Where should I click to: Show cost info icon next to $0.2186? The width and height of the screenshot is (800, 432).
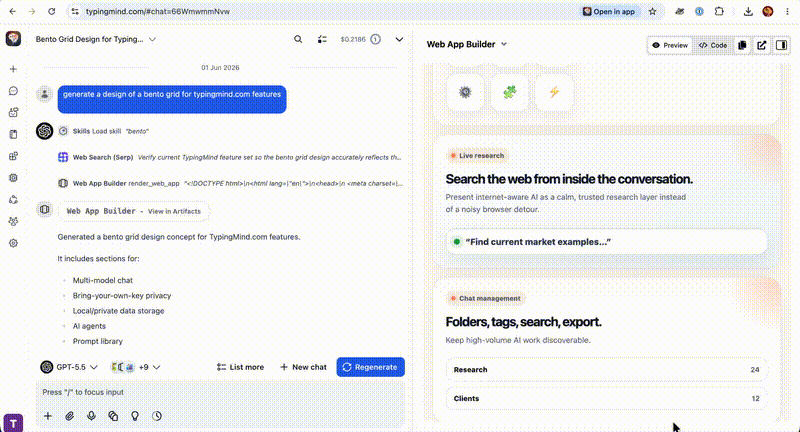pos(376,39)
